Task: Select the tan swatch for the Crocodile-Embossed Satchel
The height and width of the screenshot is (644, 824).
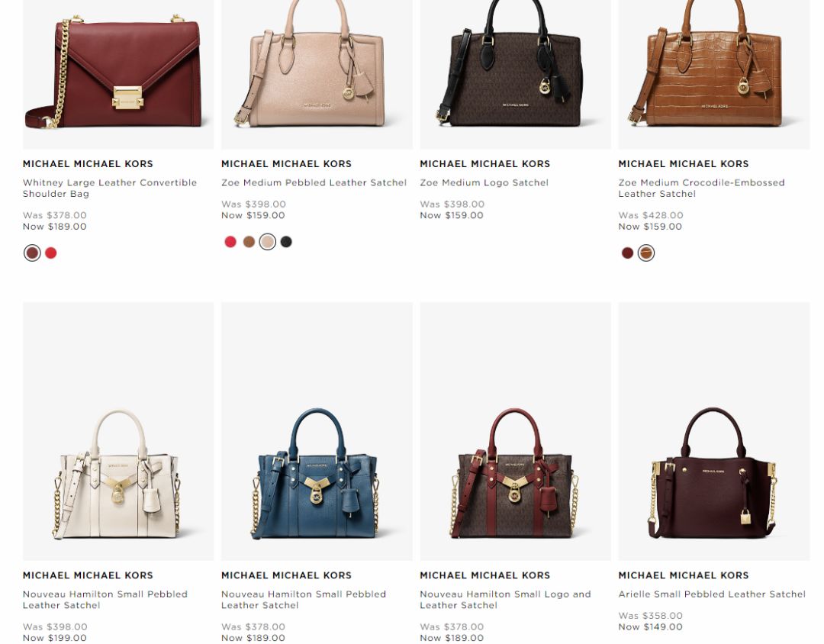Action: tap(646, 253)
